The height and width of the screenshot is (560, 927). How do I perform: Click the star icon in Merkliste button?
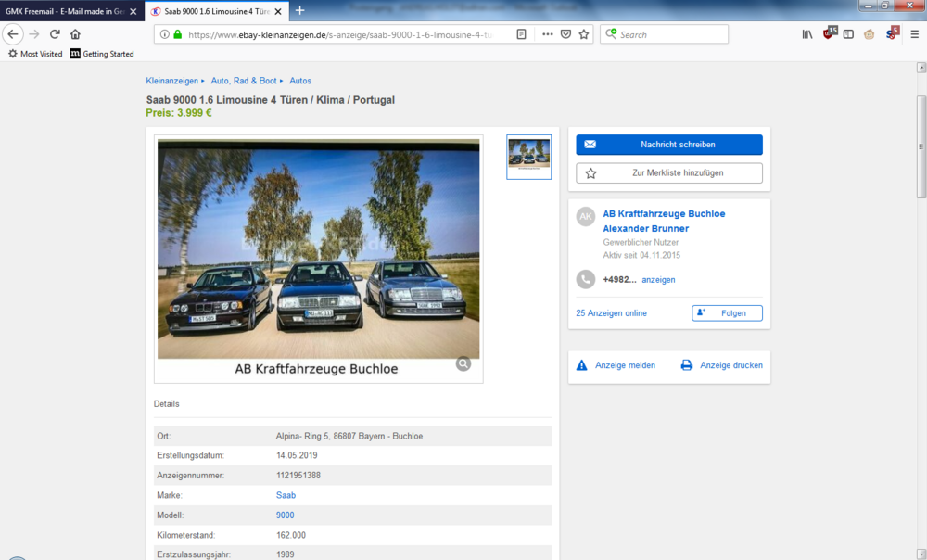590,173
